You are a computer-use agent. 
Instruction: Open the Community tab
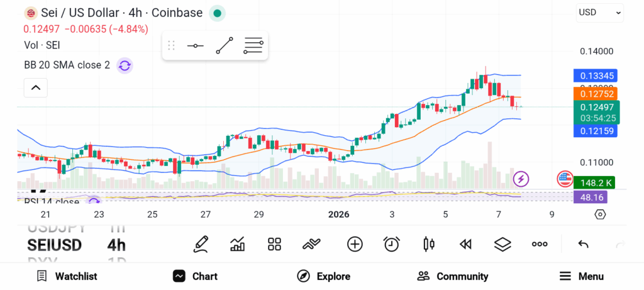pos(453,276)
